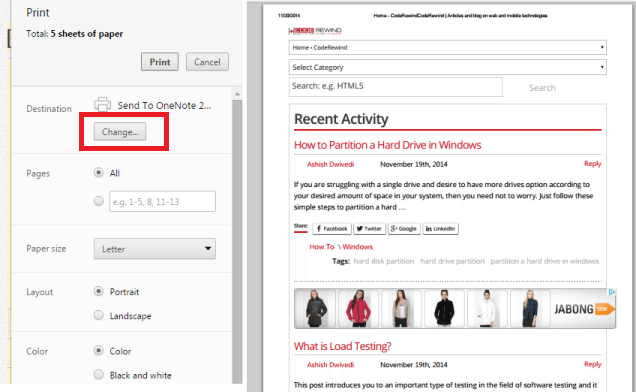The width and height of the screenshot is (636, 392).
Task: Choose Landscape layout
Action: (99, 315)
